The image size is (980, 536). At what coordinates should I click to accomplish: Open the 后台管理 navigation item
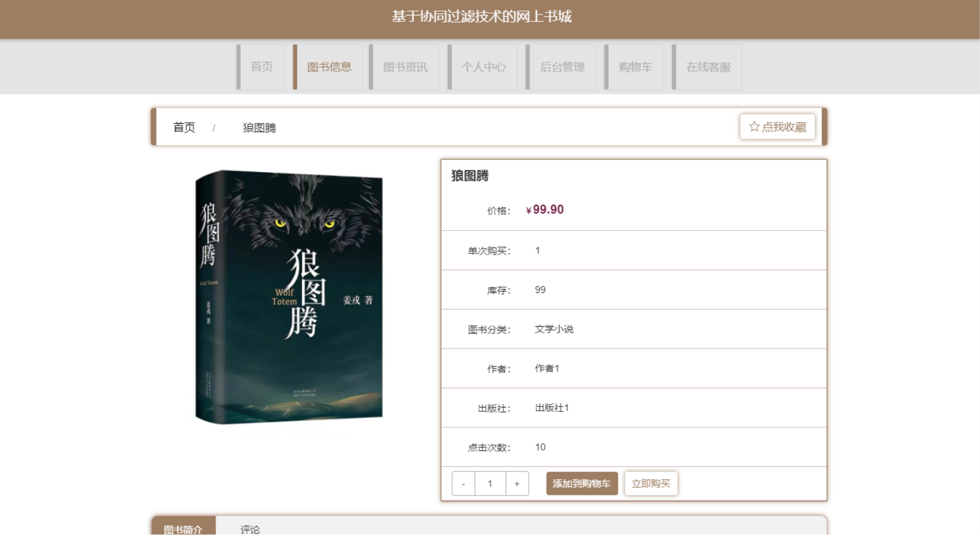(x=561, y=67)
